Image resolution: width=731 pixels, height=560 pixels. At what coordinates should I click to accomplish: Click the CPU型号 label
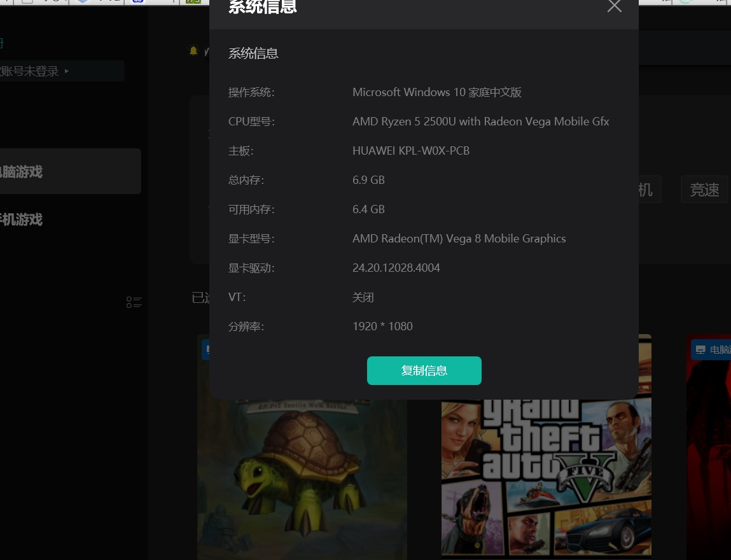point(251,122)
